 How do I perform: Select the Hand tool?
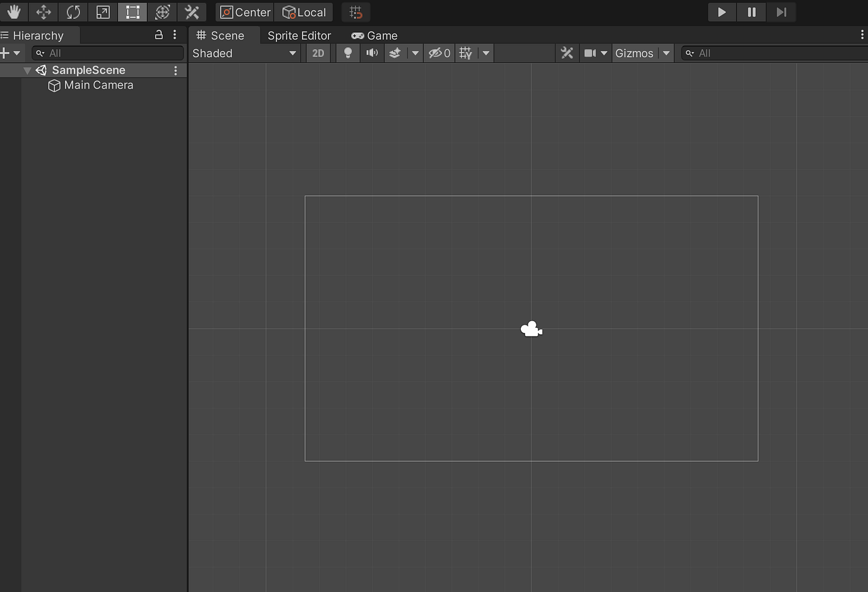tap(14, 12)
